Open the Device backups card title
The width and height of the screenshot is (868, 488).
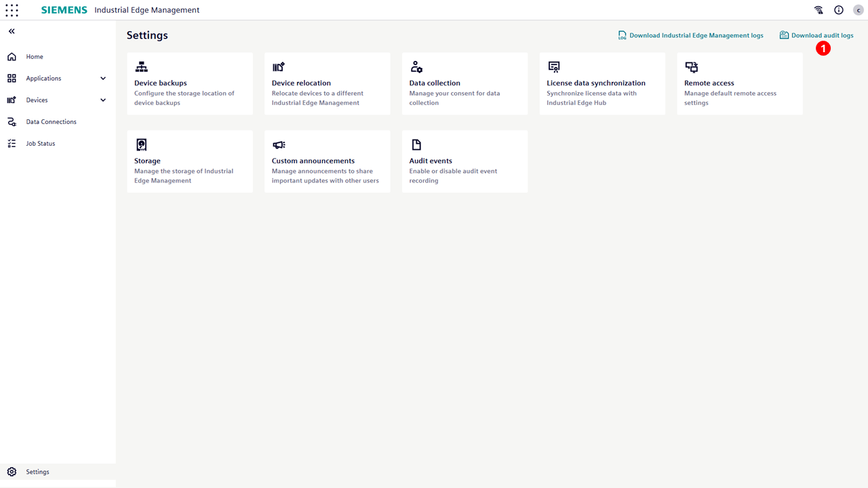161,83
